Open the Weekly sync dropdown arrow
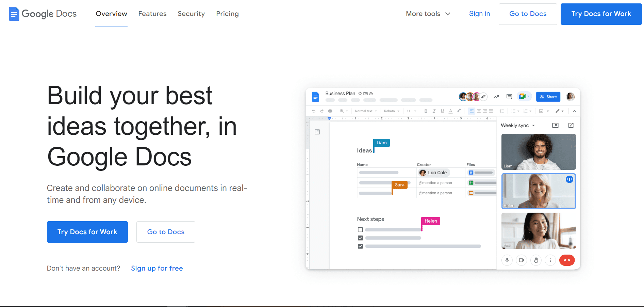This screenshot has height=307, width=644. (533, 126)
